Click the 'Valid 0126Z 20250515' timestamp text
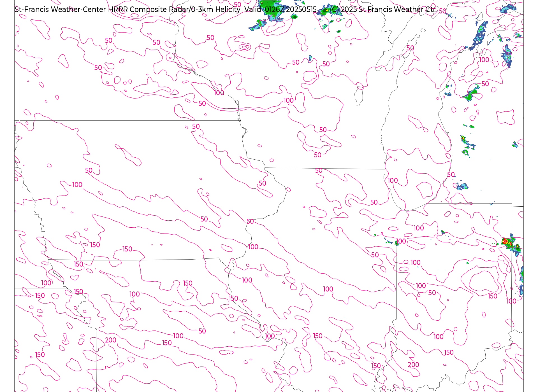The image size is (538, 392). 280,10
